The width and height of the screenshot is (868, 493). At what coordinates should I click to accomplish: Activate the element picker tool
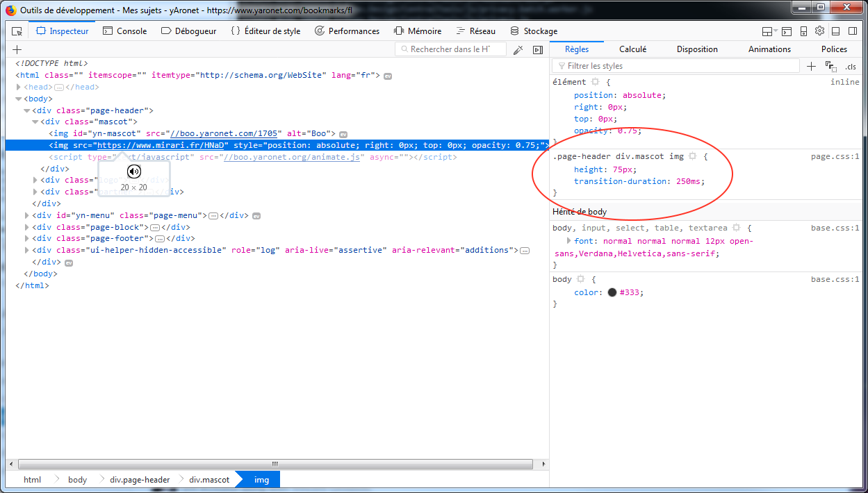17,31
